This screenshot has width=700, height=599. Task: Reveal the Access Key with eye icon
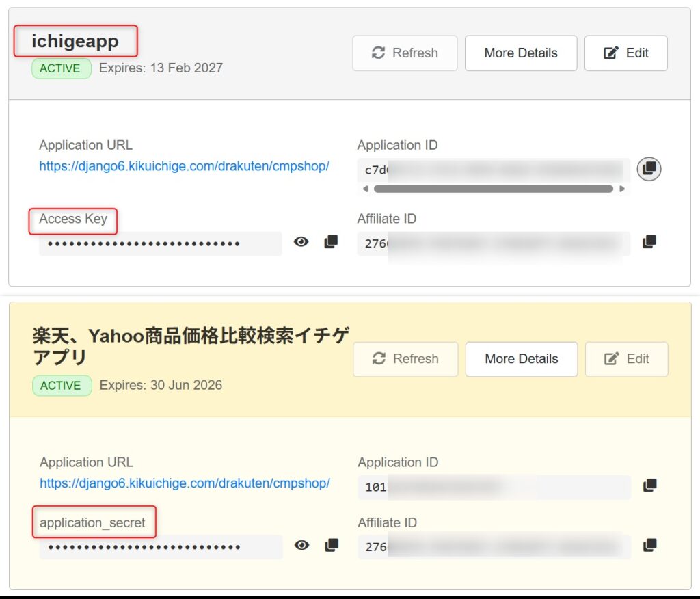301,242
